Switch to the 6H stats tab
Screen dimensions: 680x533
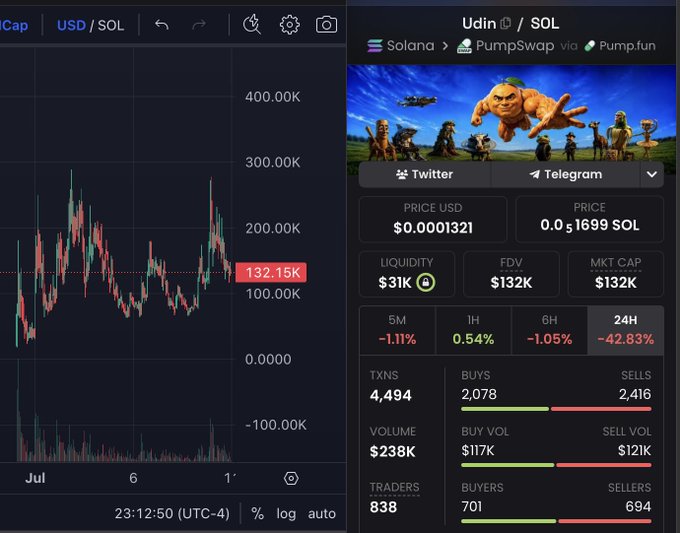pos(549,330)
